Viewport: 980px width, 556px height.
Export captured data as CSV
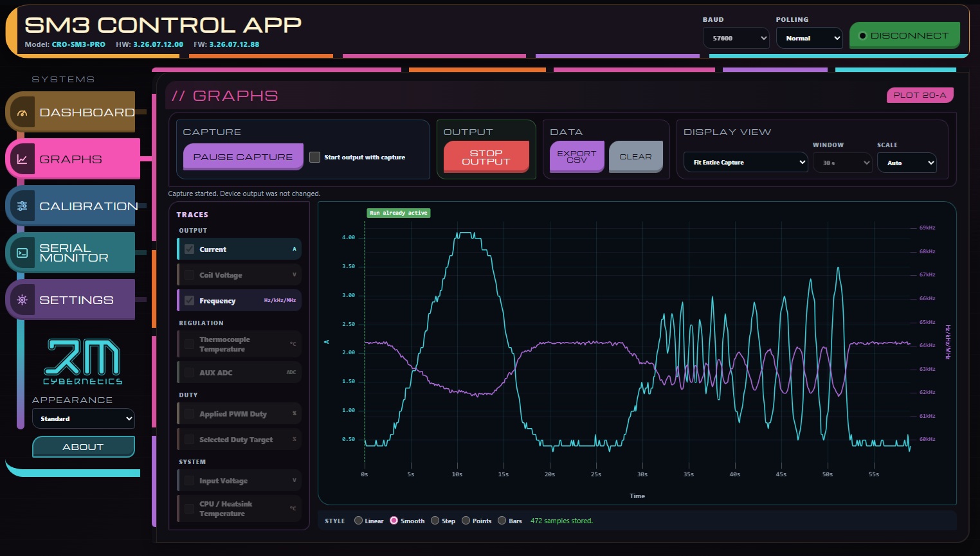click(x=577, y=157)
